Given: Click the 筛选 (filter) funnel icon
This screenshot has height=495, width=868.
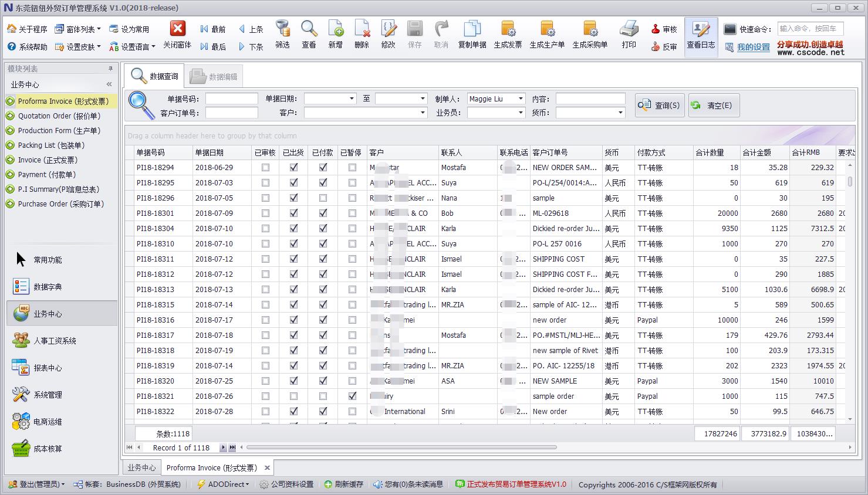Looking at the screenshot, I should pos(282,29).
